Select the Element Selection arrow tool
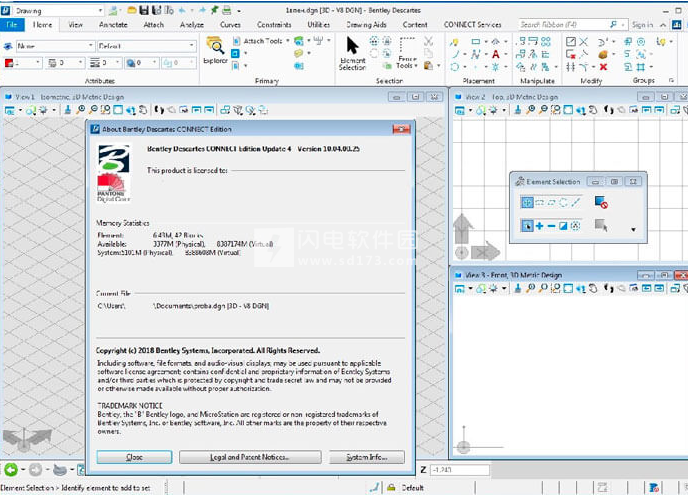The height and width of the screenshot is (495, 688). (352, 53)
